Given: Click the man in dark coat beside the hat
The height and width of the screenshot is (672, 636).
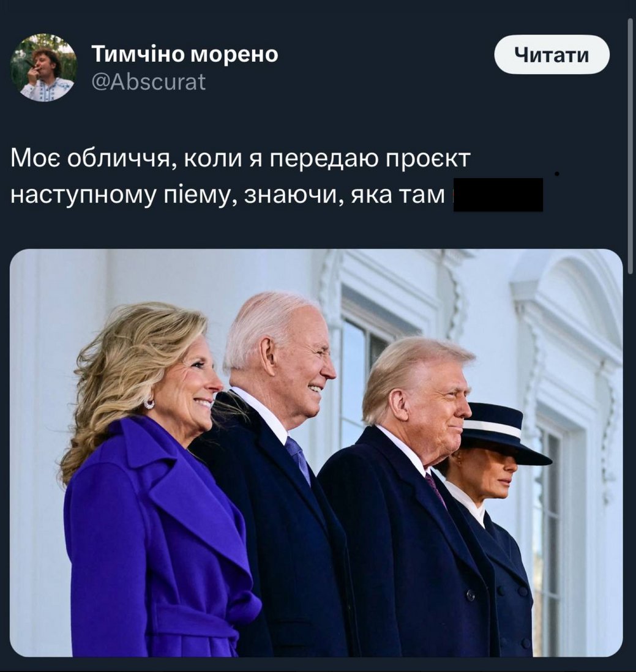Looking at the screenshot, I should point(411,497).
